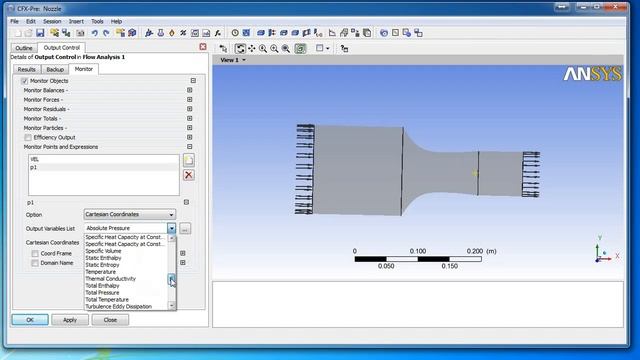Choose Total Pressure from variable list

pos(102,293)
